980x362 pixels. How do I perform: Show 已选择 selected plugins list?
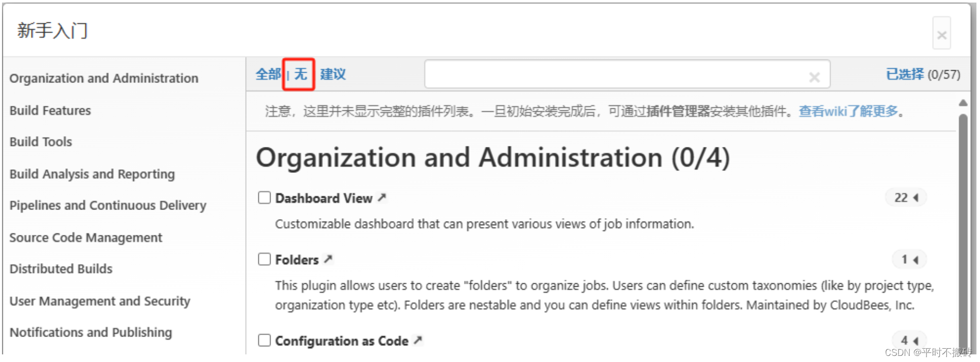click(905, 74)
